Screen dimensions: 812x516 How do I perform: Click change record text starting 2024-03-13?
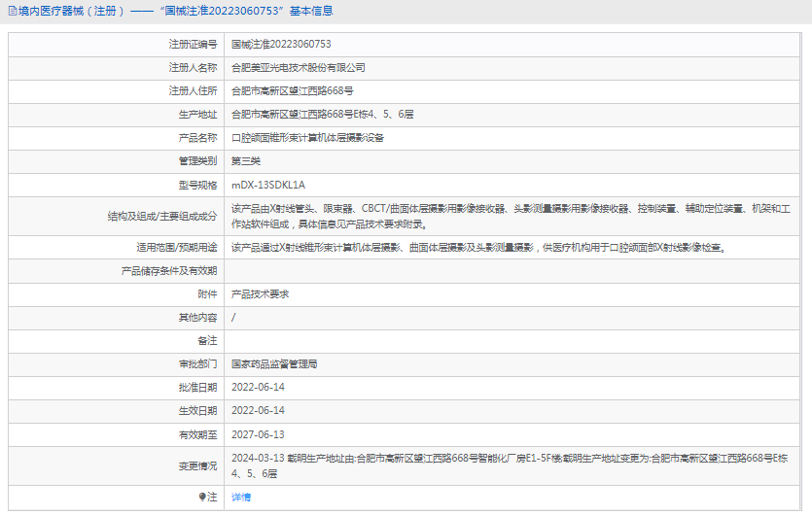tap(510, 465)
